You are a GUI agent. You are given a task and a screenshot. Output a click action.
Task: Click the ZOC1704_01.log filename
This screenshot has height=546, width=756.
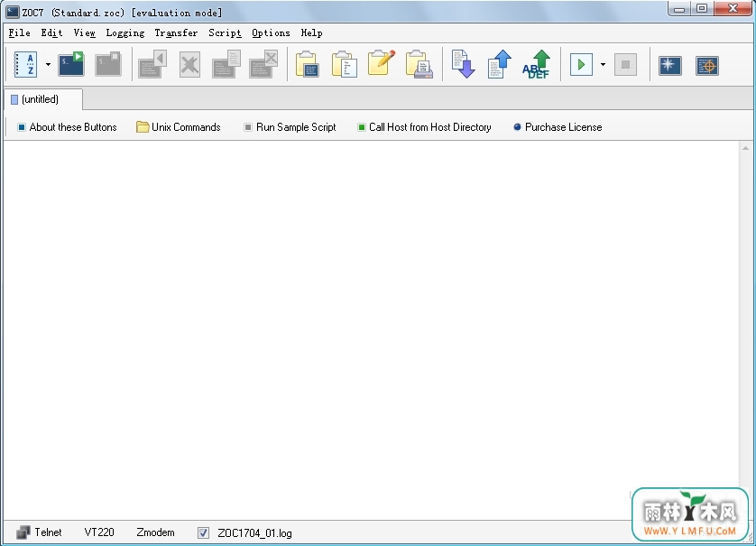tap(254, 533)
